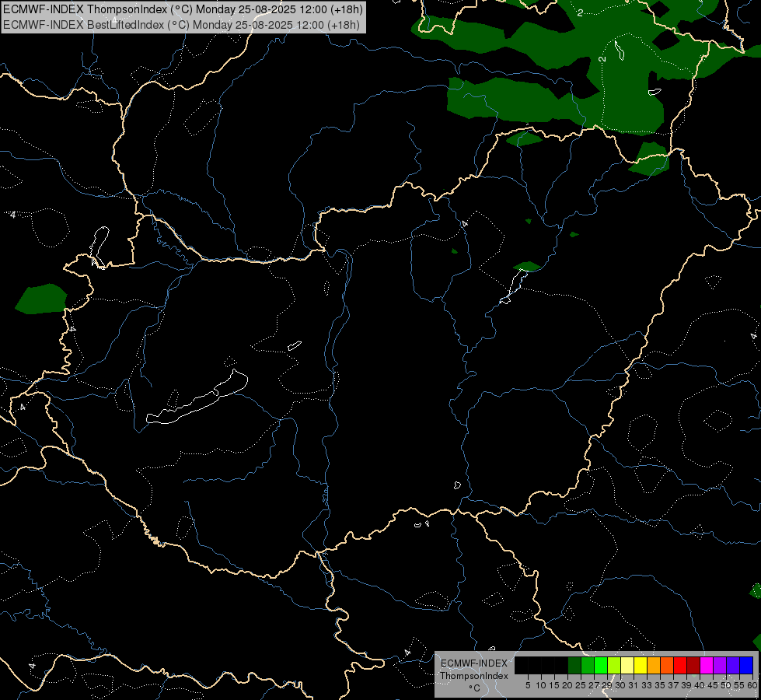Click the legend tick value 5
This screenshot has height=700, width=761.
point(528,685)
